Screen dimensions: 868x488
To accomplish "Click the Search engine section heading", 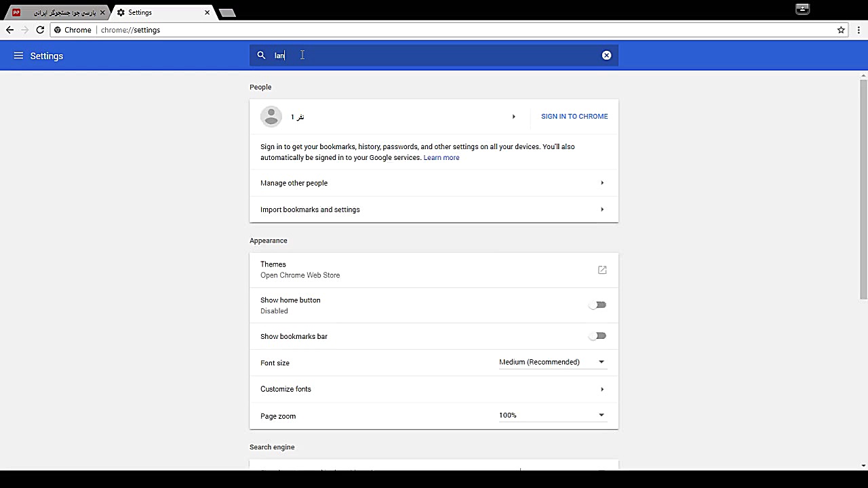I will (x=272, y=447).
